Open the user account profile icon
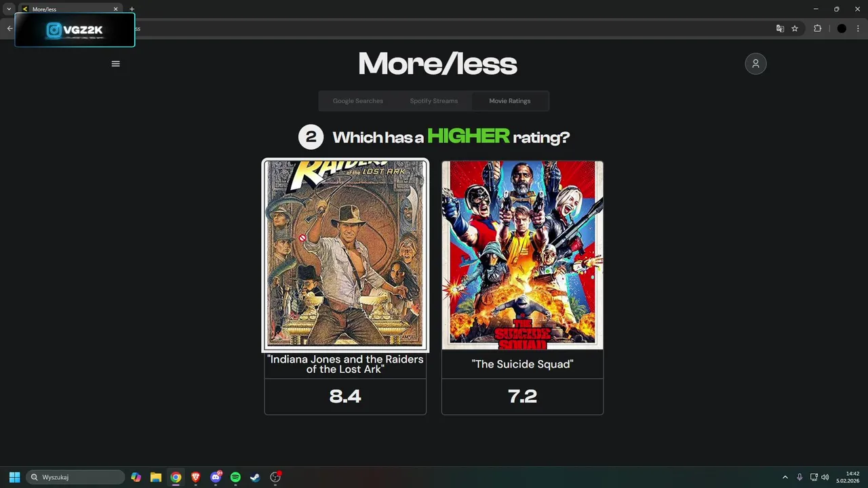The image size is (868, 488). (755, 64)
